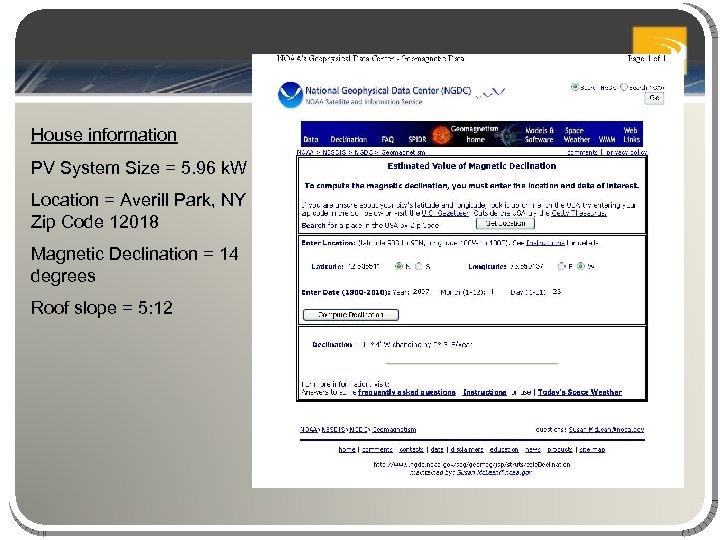Open the frequently asked questions link
Image resolution: width=720 pixels, height=540 pixels.
click(407, 392)
